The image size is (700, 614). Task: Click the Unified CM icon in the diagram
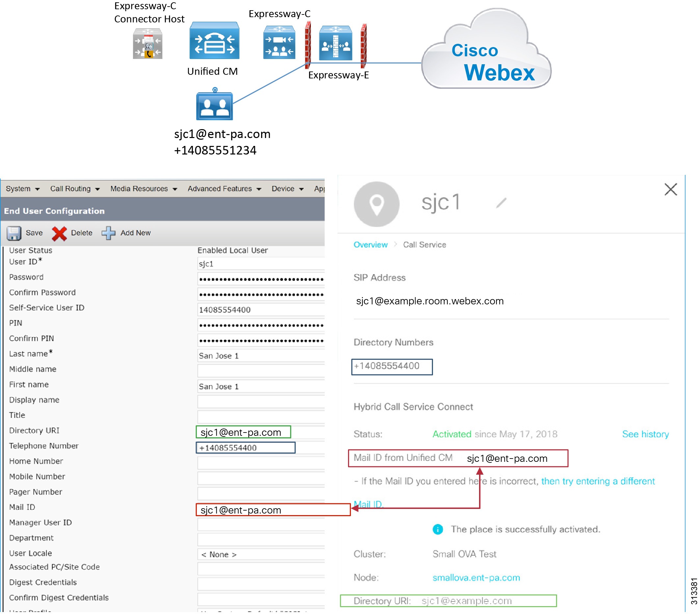point(214,41)
